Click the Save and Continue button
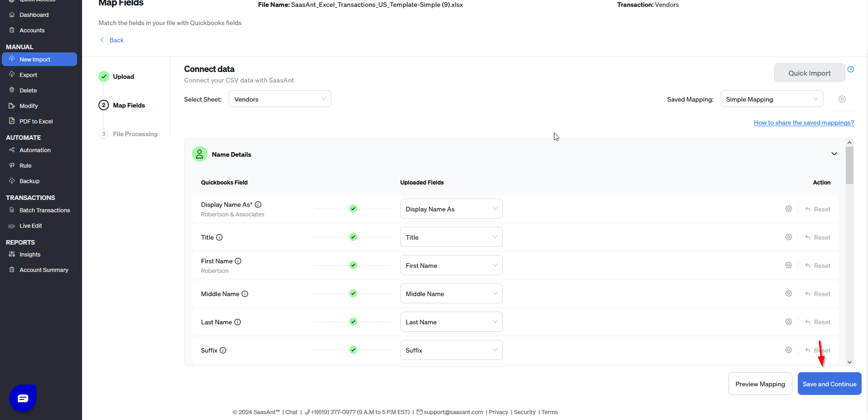Screen dimensions: 868x420 click(x=829, y=384)
